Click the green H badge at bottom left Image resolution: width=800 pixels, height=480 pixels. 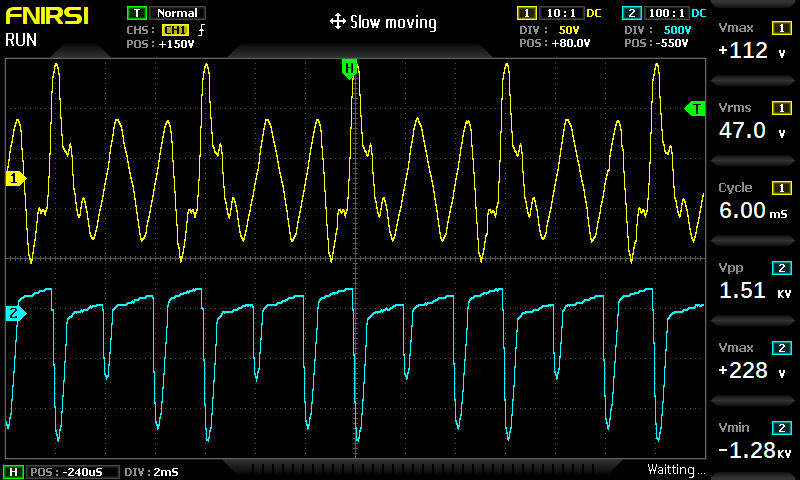pyautogui.click(x=14, y=471)
